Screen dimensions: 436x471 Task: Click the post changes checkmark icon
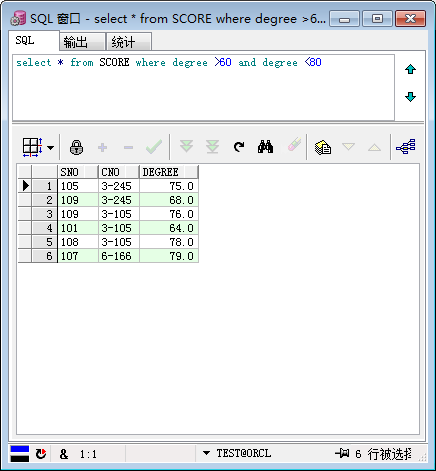(x=154, y=147)
